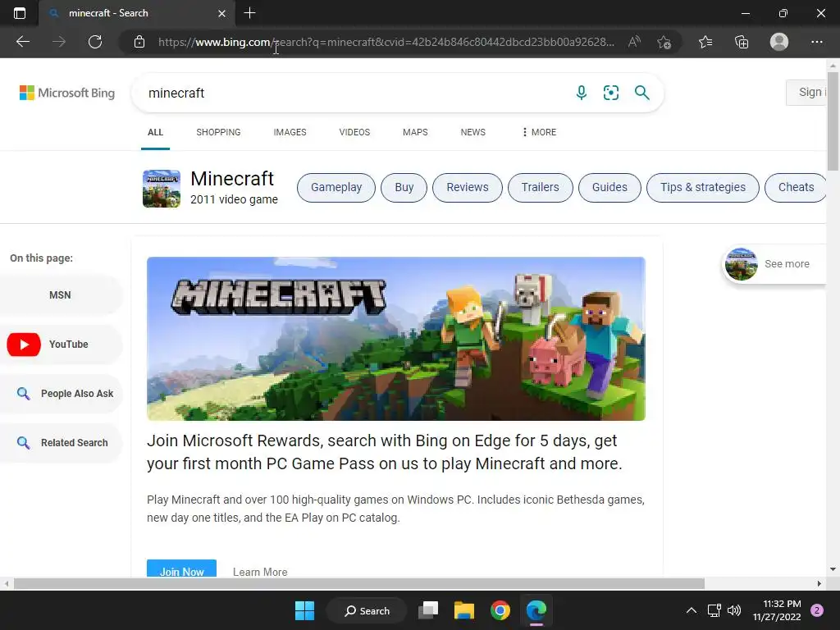Open the Join Microsoft Rewards headline

(x=384, y=452)
